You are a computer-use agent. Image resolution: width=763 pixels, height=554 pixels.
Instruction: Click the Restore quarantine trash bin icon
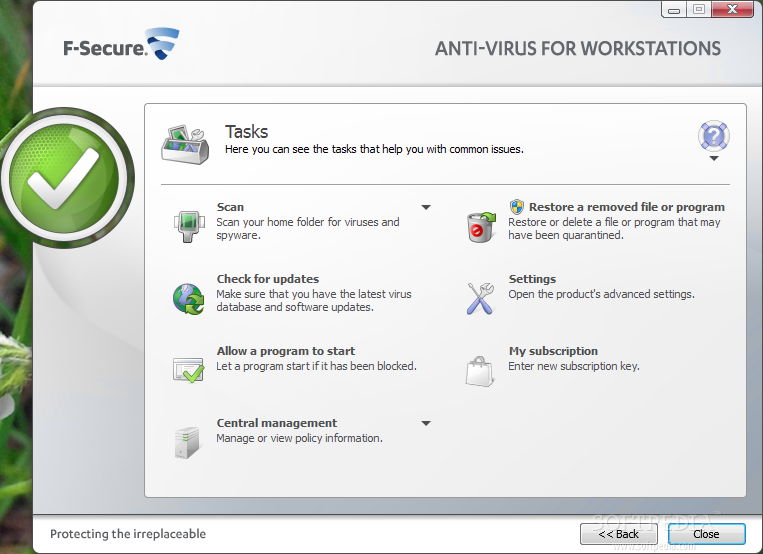click(x=481, y=227)
